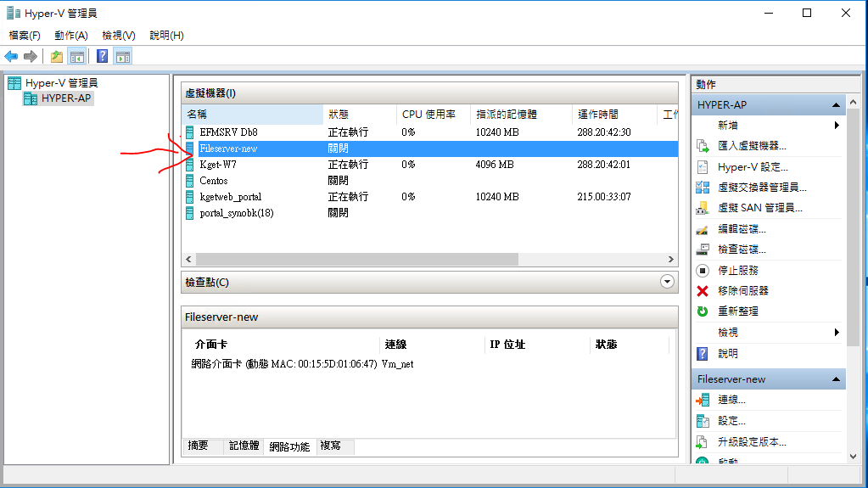Toggle the console tree pane toolbar icon

coord(77,56)
